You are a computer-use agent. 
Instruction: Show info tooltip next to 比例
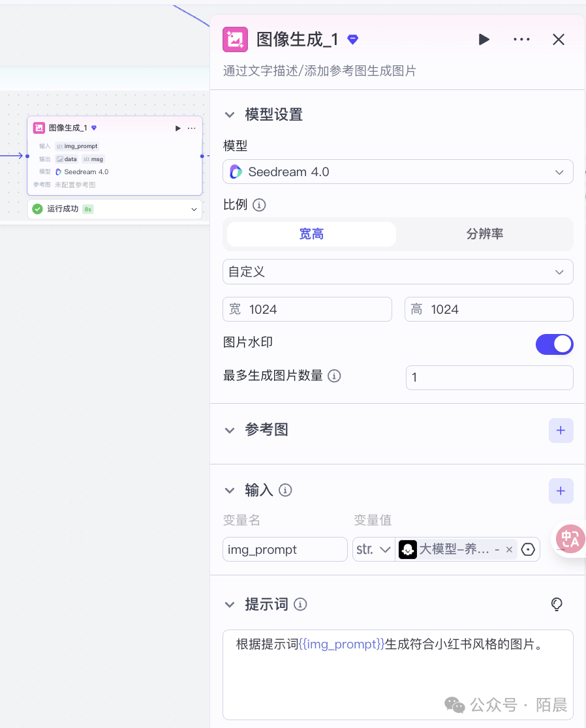pyautogui.click(x=259, y=205)
